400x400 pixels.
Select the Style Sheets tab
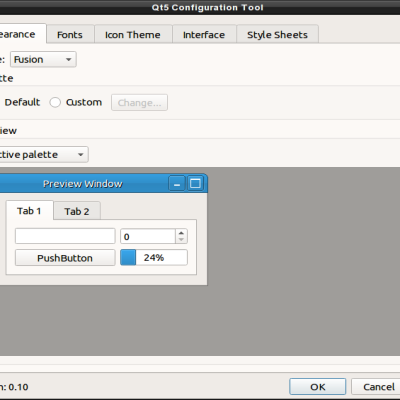click(x=277, y=34)
